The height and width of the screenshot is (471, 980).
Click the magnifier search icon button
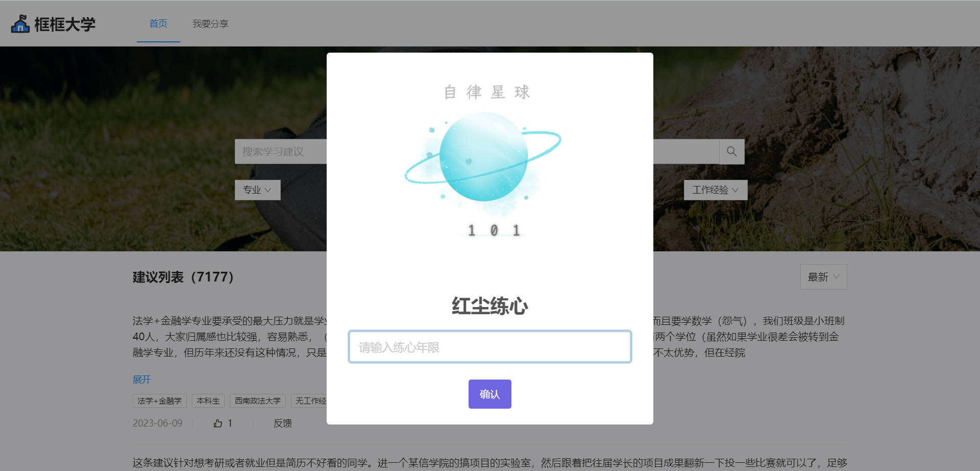[731, 152]
